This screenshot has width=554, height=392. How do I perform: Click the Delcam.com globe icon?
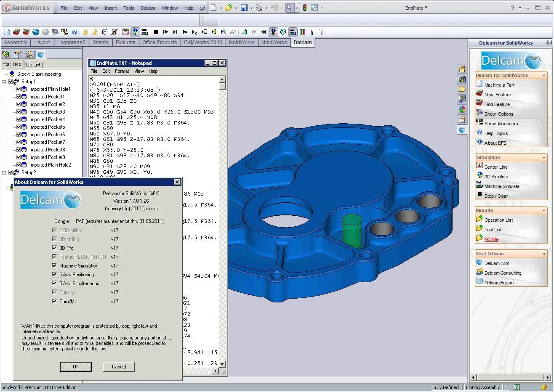tap(479, 262)
